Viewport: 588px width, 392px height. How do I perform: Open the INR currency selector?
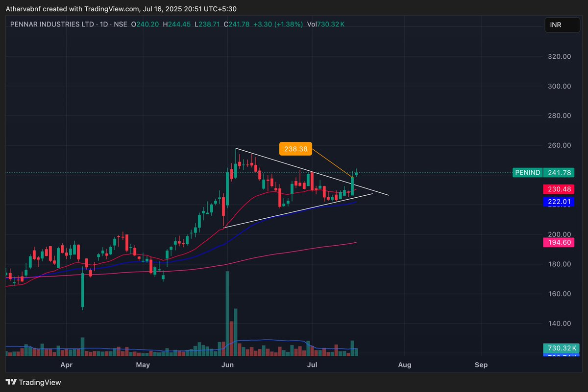[562, 25]
